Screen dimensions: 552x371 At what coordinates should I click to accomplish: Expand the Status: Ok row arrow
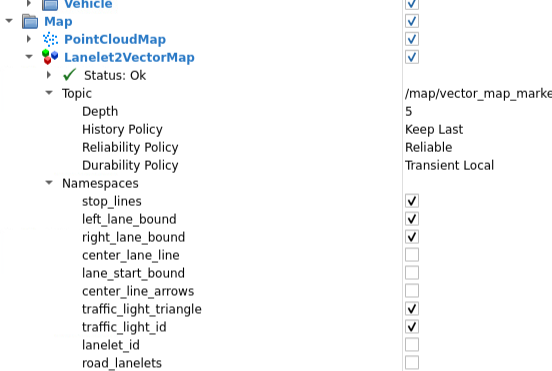49,75
